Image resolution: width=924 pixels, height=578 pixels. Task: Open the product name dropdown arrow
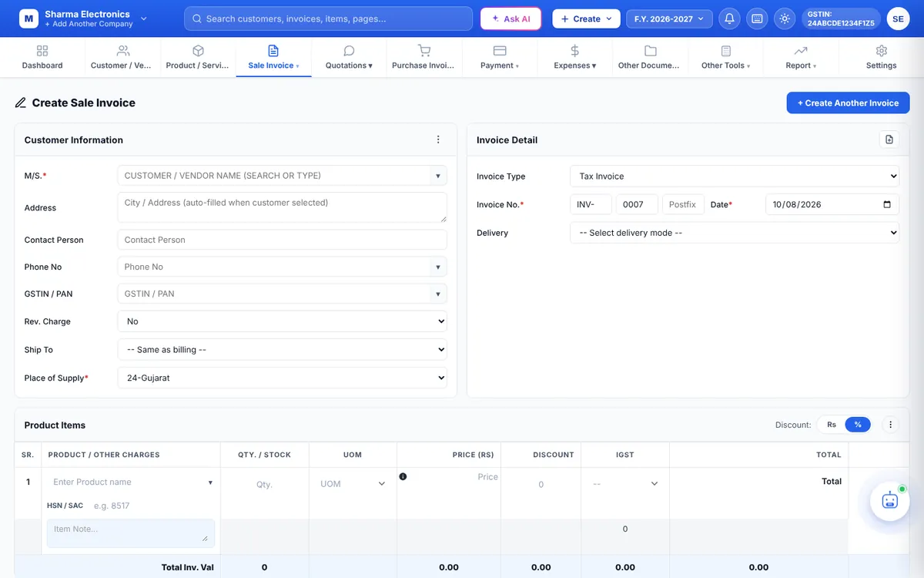[x=210, y=482]
